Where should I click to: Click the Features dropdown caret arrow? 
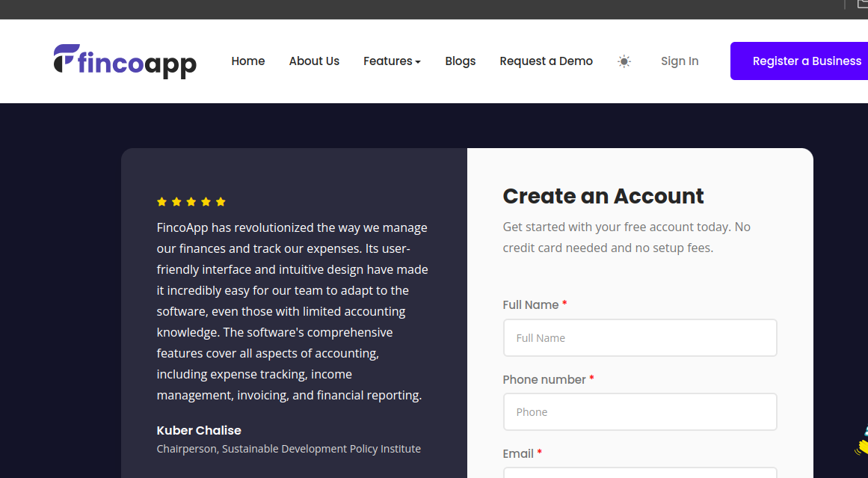tap(418, 62)
